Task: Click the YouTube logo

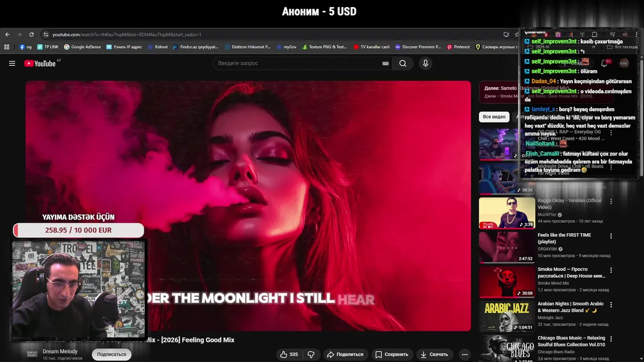Action: click(x=40, y=63)
